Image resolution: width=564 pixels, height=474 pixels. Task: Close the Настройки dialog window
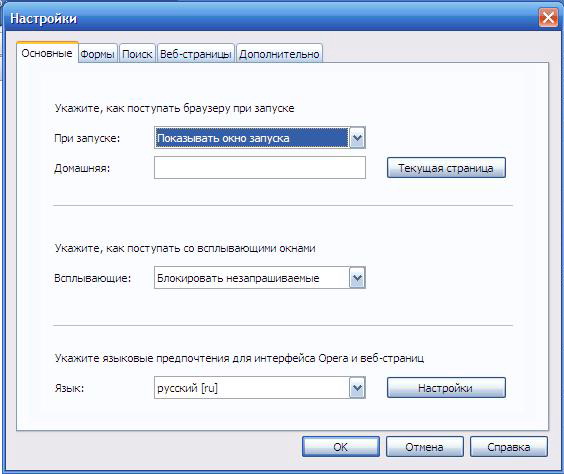coord(548,17)
